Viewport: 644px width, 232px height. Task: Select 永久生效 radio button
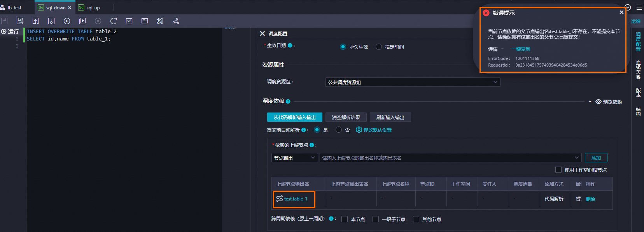(x=343, y=47)
